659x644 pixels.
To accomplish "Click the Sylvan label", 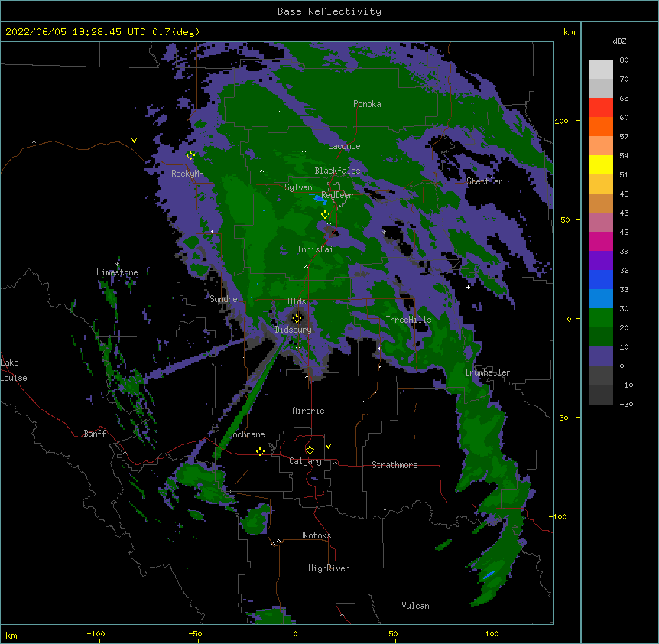I will tap(298, 187).
